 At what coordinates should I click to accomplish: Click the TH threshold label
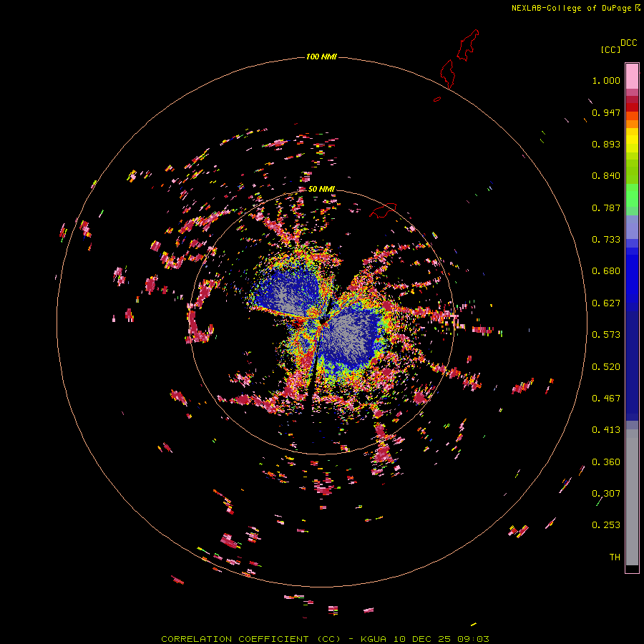point(615,557)
